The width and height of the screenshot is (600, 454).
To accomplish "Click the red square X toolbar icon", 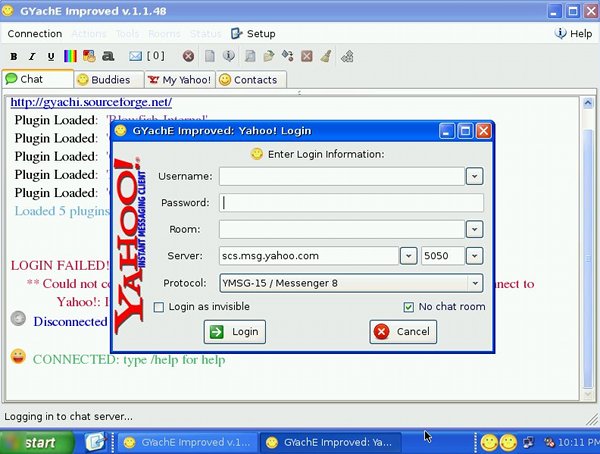I will pyautogui.click(x=307, y=57).
